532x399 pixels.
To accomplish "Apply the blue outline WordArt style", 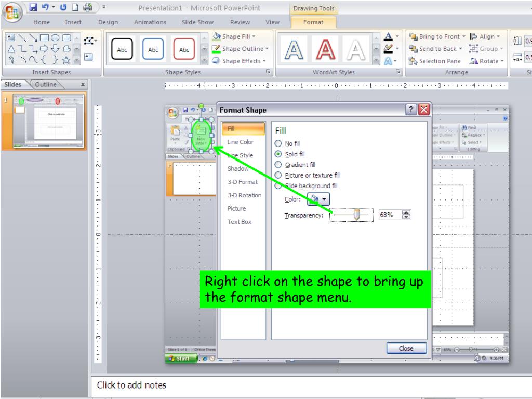I will pos(294,49).
